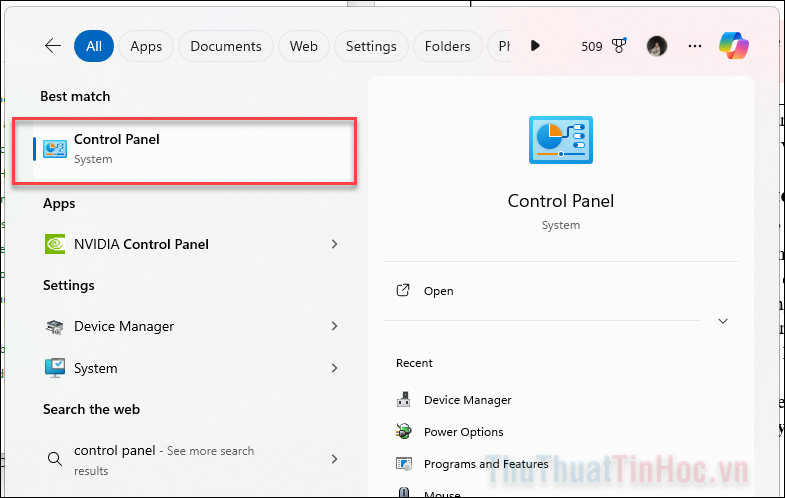Expand Device Manager result chevron
This screenshot has height=498, width=785.
click(x=334, y=326)
